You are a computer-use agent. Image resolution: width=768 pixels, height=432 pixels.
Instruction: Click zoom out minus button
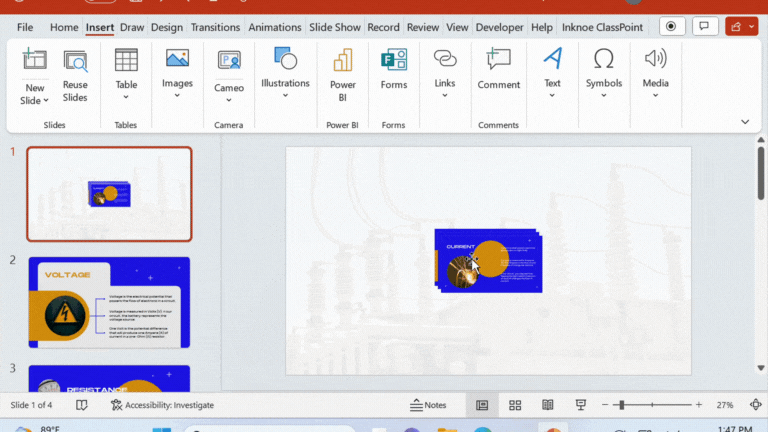click(605, 405)
